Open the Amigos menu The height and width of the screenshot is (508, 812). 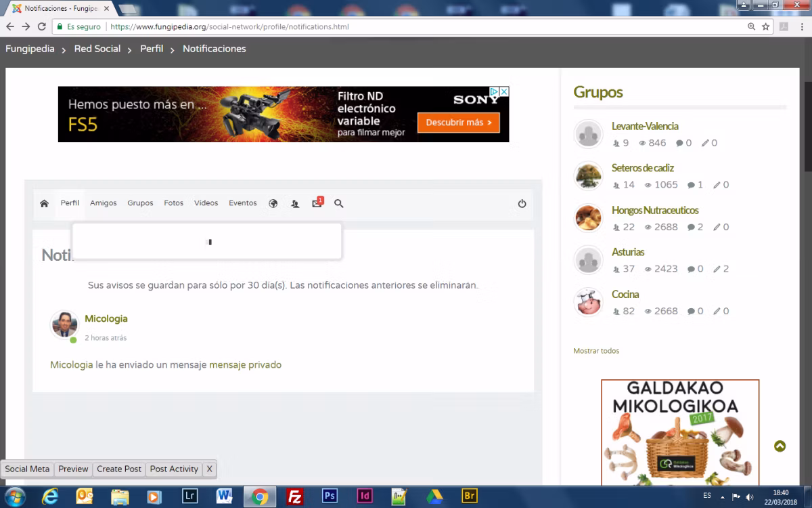coord(104,203)
